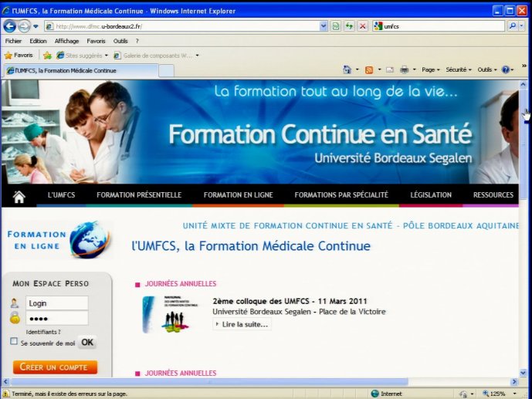Click the Read Mail envelope icon

390,69
